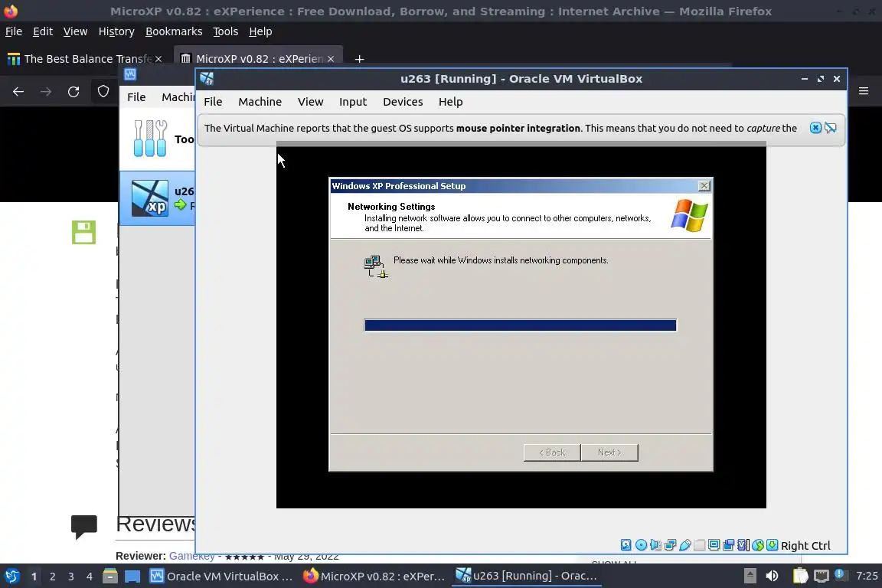Go back in Firefox
The height and width of the screenshot is (588, 882).
point(18,92)
